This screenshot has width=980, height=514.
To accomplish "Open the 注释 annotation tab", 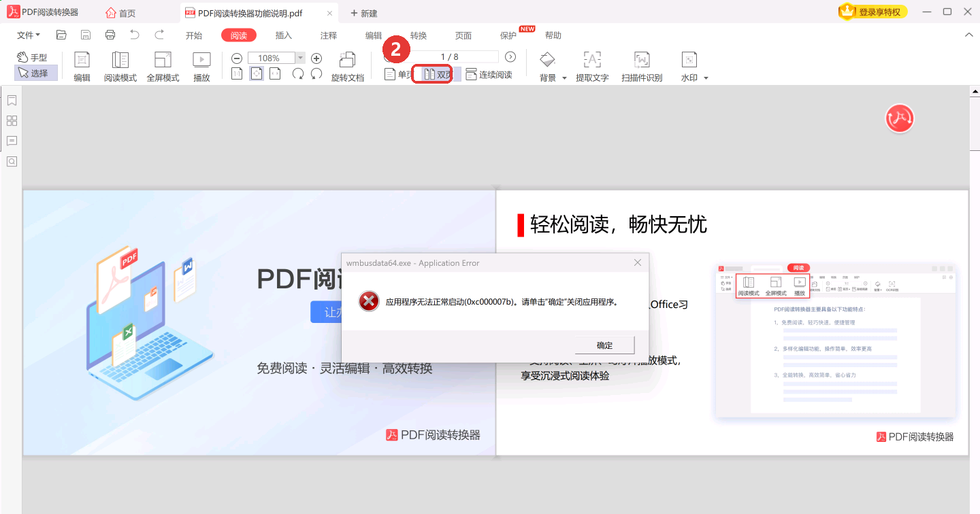I will point(329,35).
